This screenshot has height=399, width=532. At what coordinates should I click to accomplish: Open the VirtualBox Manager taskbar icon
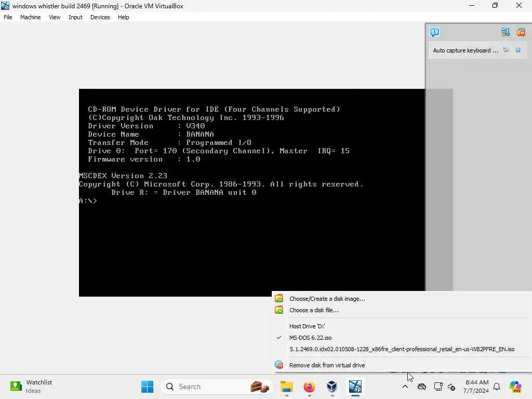tap(332, 387)
